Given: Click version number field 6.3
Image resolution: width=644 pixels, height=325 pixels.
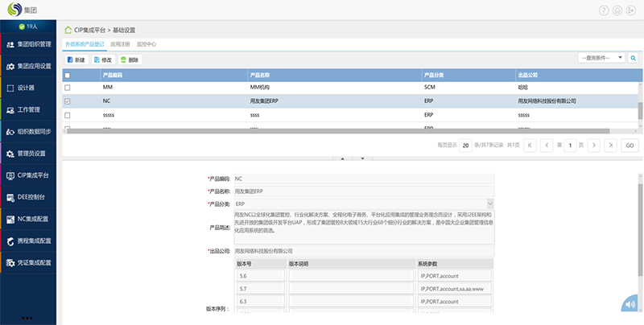Looking at the screenshot, I should [x=261, y=301].
